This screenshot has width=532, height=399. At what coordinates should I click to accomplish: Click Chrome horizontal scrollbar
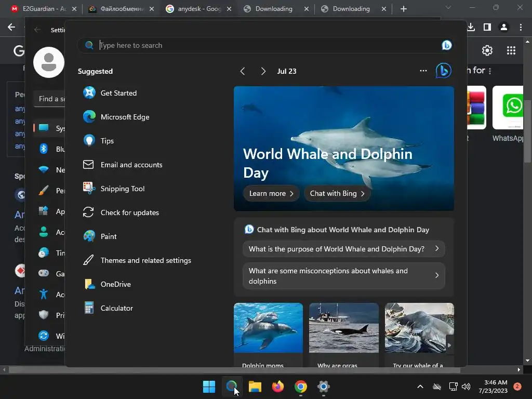tap(234, 370)
